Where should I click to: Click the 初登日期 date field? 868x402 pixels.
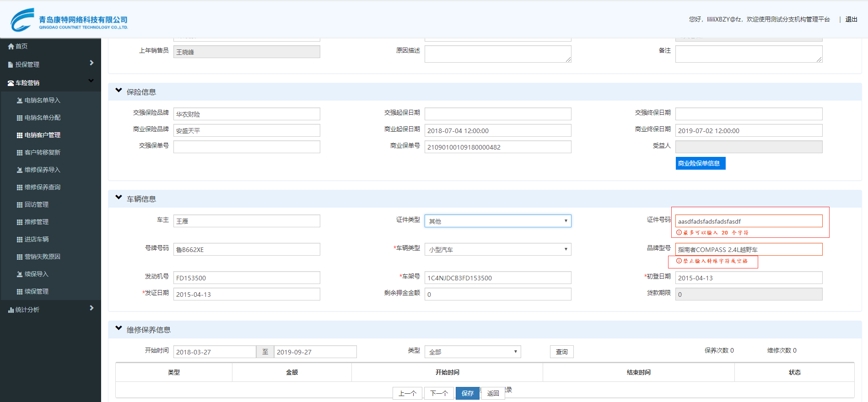pyautogui.click(x=749, y=278)
